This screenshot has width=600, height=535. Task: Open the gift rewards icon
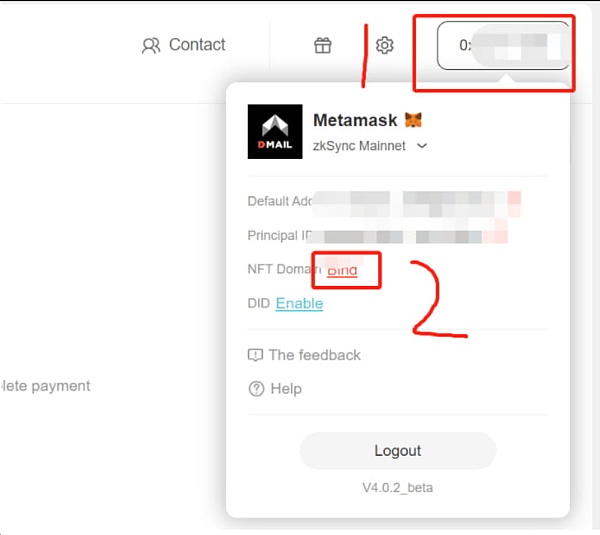[323, 45]
